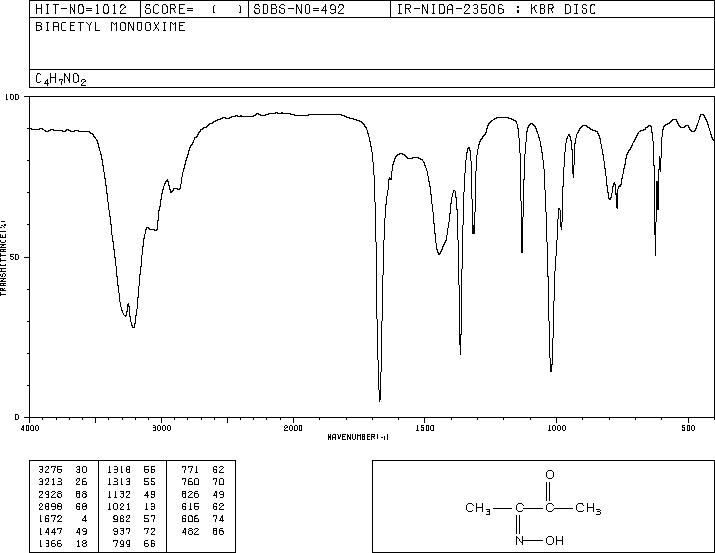Click the 616 peak table entry

(190, 506)
